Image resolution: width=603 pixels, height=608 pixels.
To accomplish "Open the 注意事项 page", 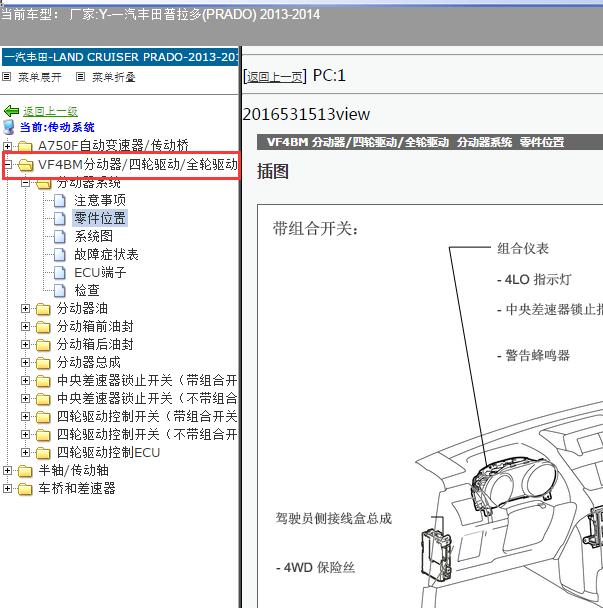I will 100,200.
